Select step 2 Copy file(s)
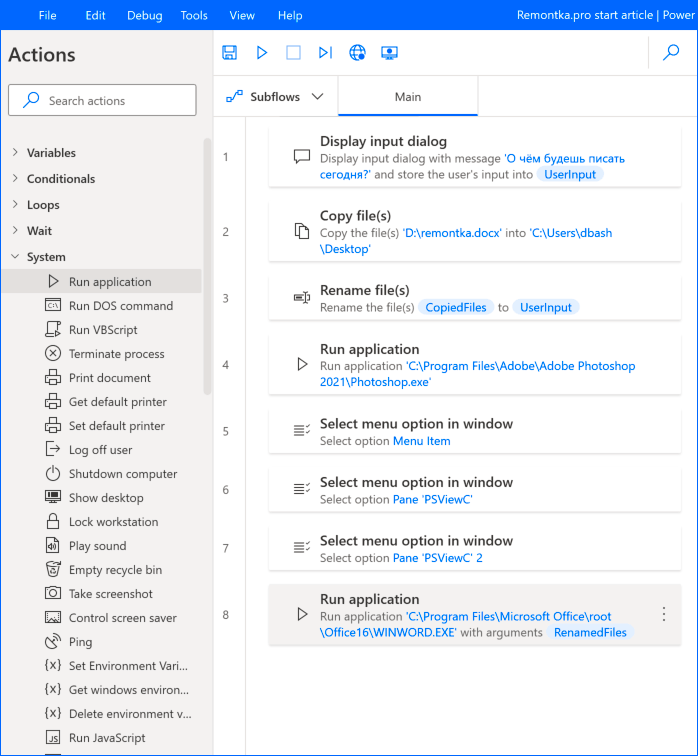This screenshot has width=698, height=756. pos(475,232)
